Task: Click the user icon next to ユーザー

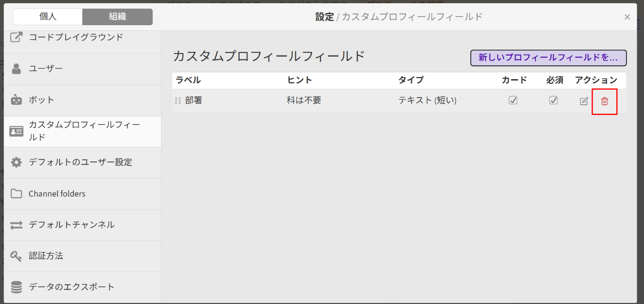Action: click(17, 69)
